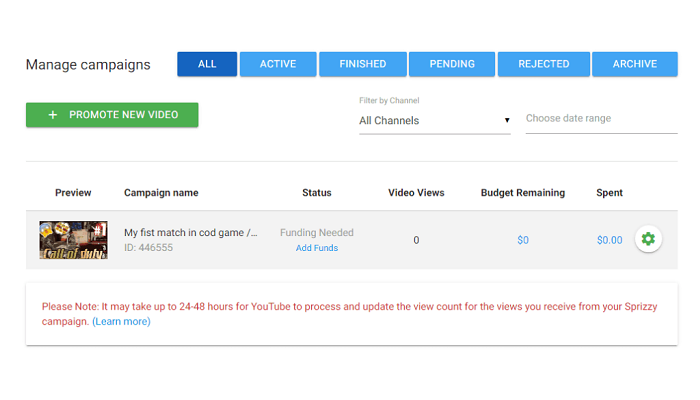
Task: Open the green gear settings icon
Action: [648, 239]
